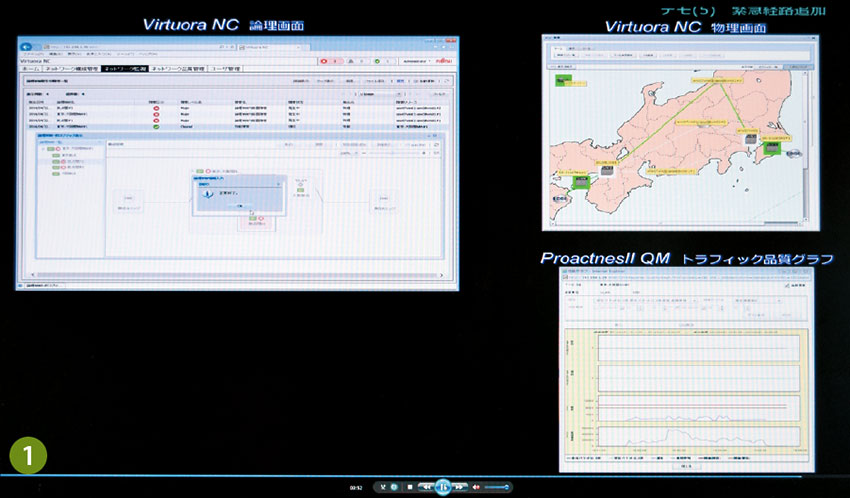Click the green legend node at the map's upper left
The width and height of the screenshot is (850, 498).
click(563, 81)
